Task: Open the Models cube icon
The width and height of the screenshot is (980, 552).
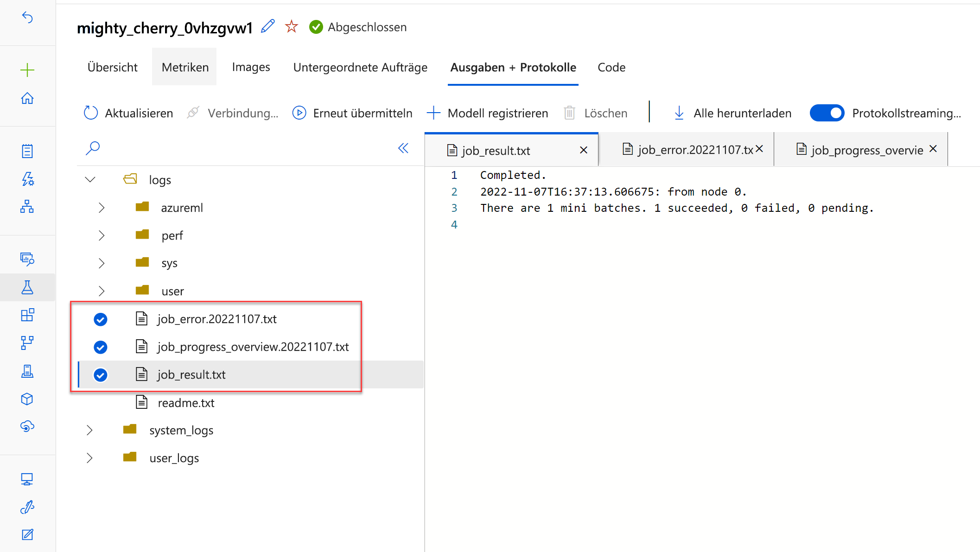Action: pos(27,399)
